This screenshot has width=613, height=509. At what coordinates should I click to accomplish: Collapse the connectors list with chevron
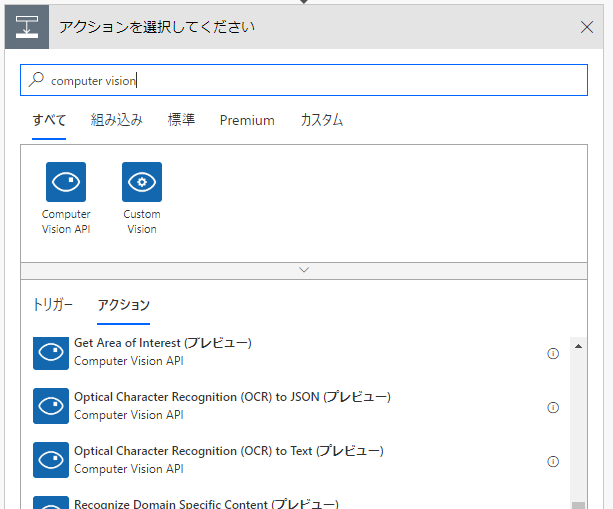click(x=304, y=270)
